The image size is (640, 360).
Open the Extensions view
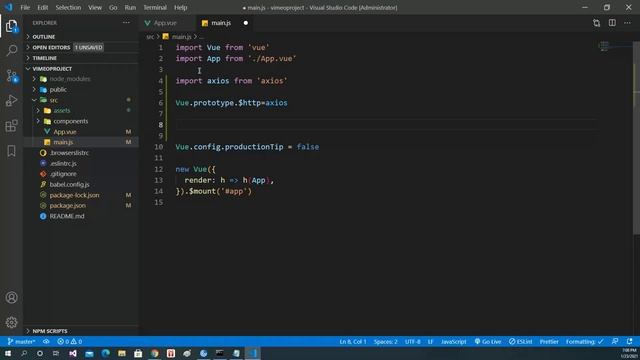(x=11, y=126)
